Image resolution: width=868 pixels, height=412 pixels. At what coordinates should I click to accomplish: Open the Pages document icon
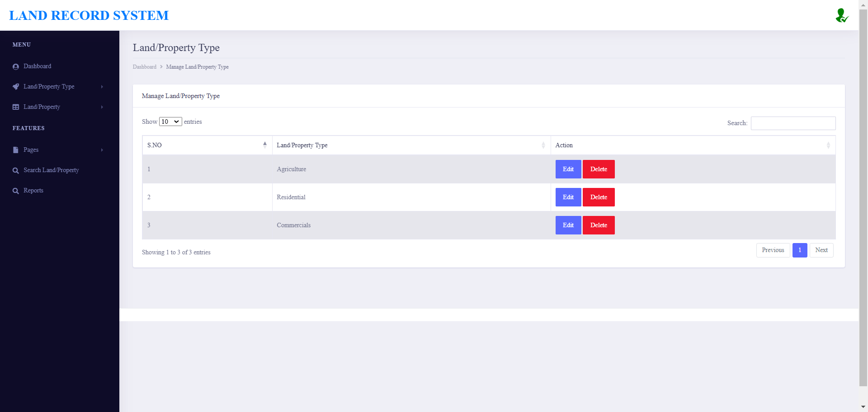[16, 150]
